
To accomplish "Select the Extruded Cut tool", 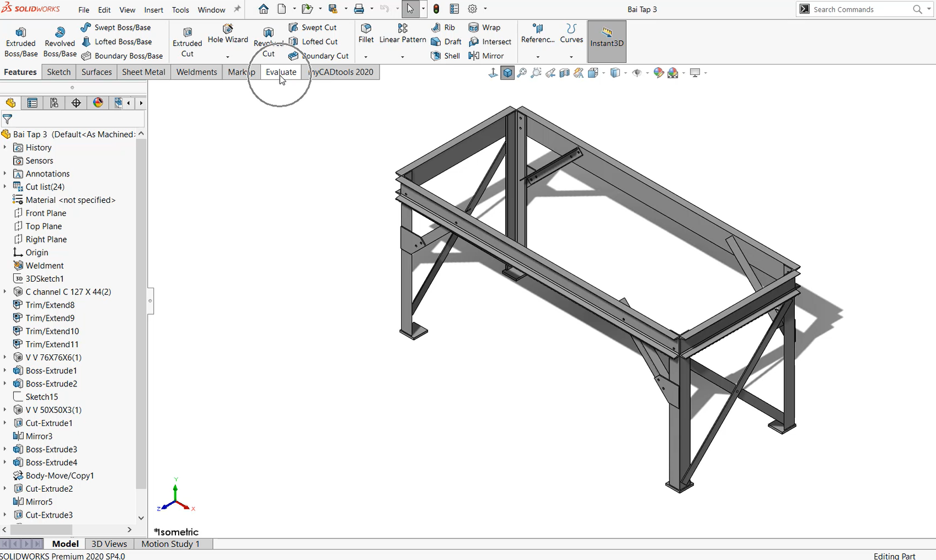I will (x=188, y=42).
